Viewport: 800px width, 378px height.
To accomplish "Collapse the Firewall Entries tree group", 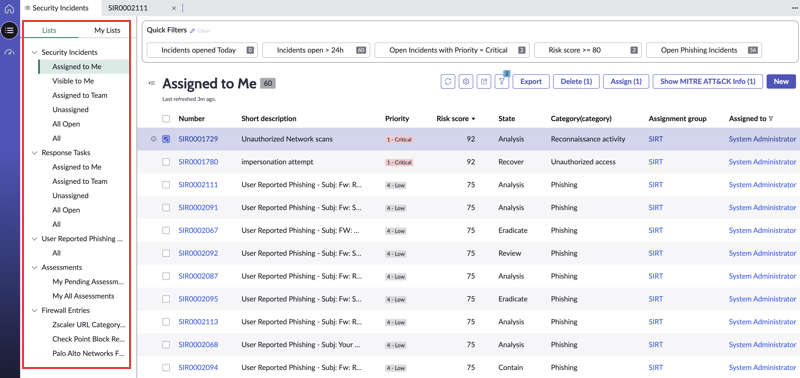I will click(35, 310).
